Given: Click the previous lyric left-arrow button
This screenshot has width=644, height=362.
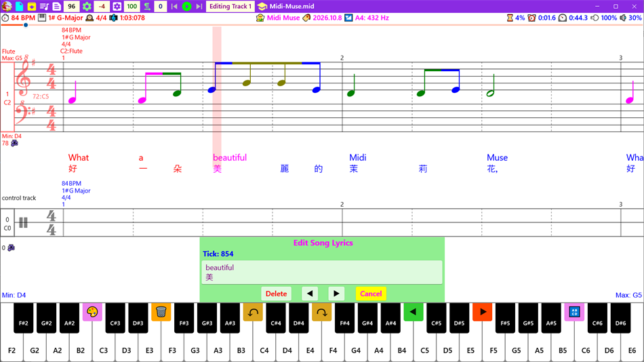Looking at the screenshot, I should [x=310, y=294].
